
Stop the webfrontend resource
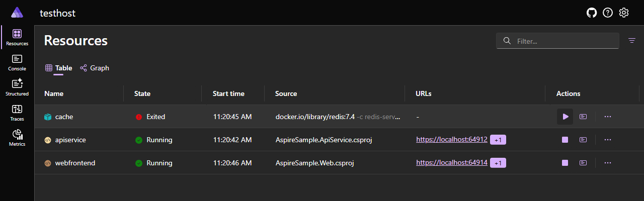point(565,163)
